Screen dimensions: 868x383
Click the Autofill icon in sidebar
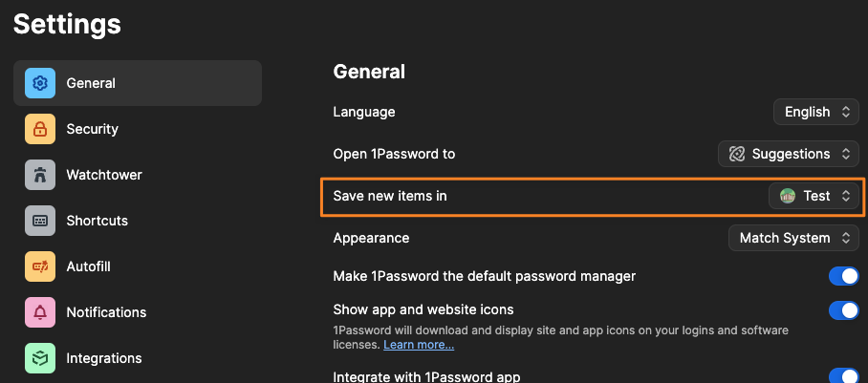click(40, 266)
